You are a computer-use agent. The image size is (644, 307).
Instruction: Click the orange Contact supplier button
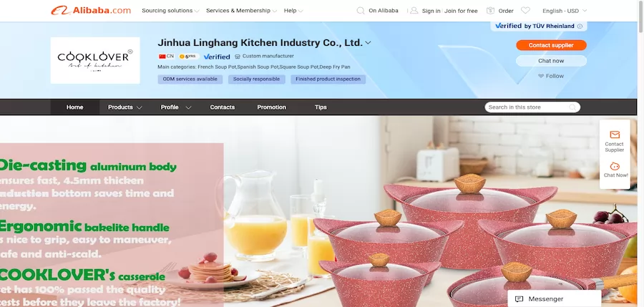click(x=551, y=45)
